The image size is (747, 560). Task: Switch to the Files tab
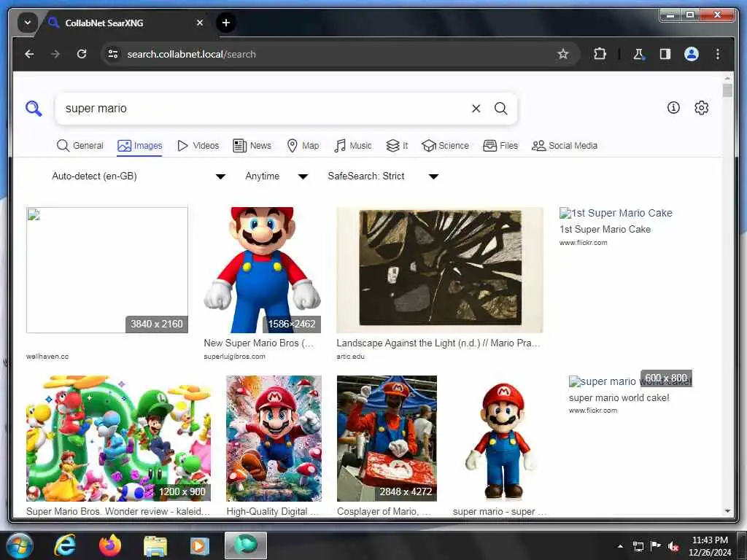click(x=500, y=146)
